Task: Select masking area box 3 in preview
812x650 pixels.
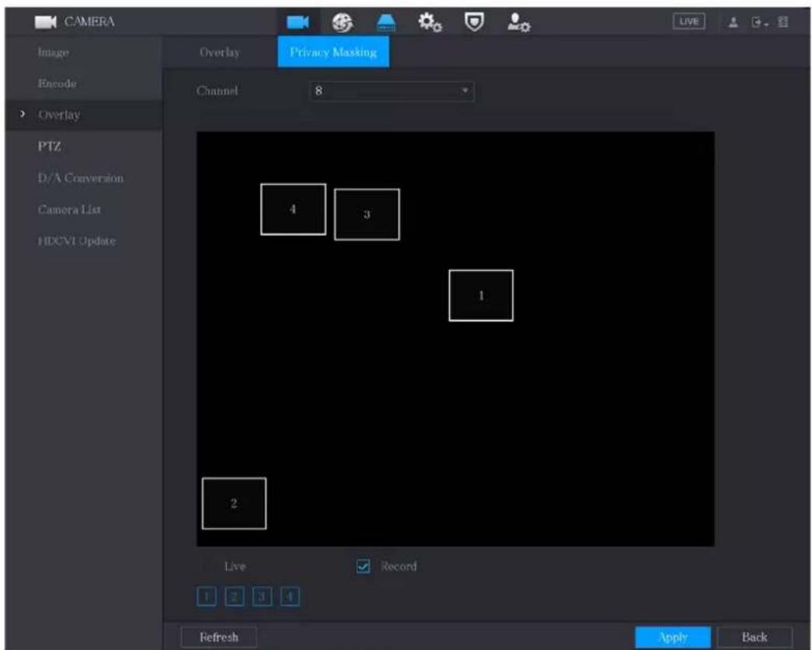Action: click(x=368, y=214)
